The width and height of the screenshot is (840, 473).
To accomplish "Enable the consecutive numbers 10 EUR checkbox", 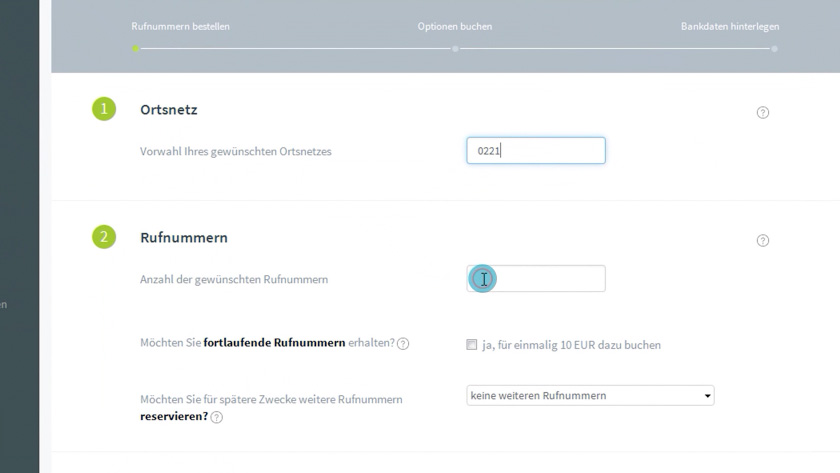I will click(472, 345).
